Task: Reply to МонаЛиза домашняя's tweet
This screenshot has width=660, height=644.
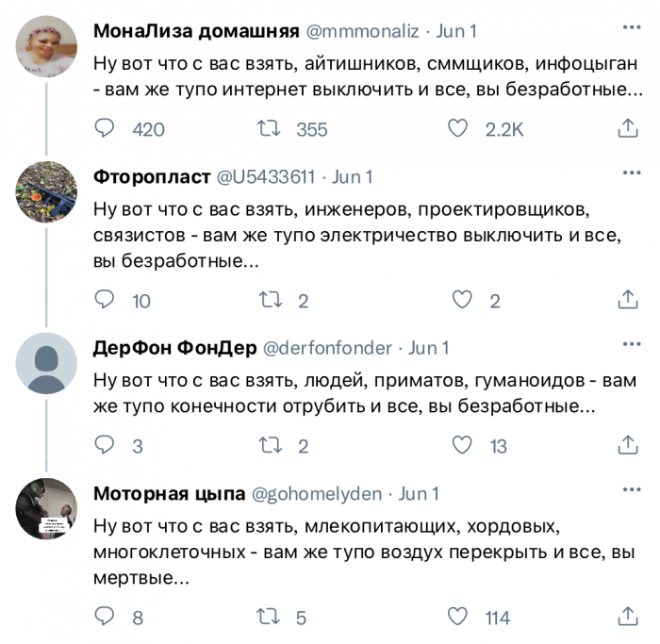Action: 106,128
